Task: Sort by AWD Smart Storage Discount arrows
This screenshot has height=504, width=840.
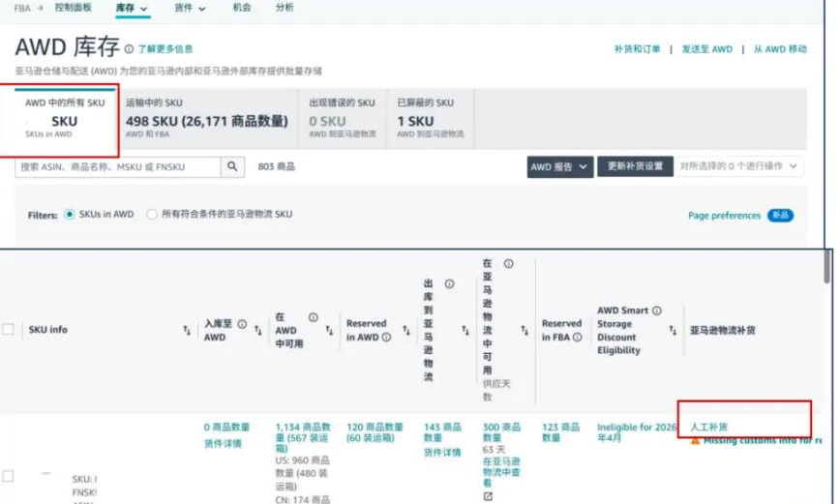Action: [x=673, y=330]
